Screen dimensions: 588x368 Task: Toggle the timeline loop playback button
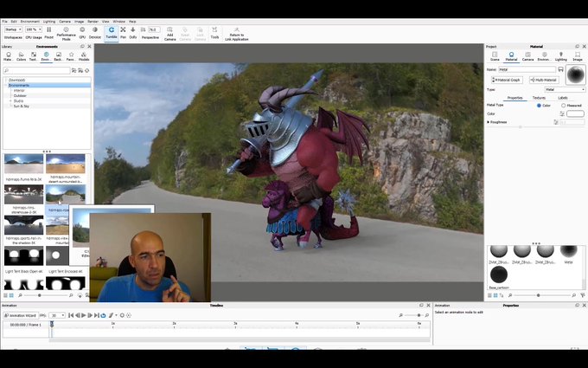click(x=103, y=315)
